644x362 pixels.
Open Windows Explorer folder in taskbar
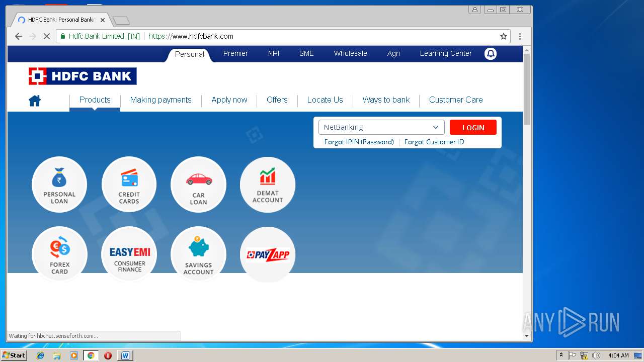(57, 355)
